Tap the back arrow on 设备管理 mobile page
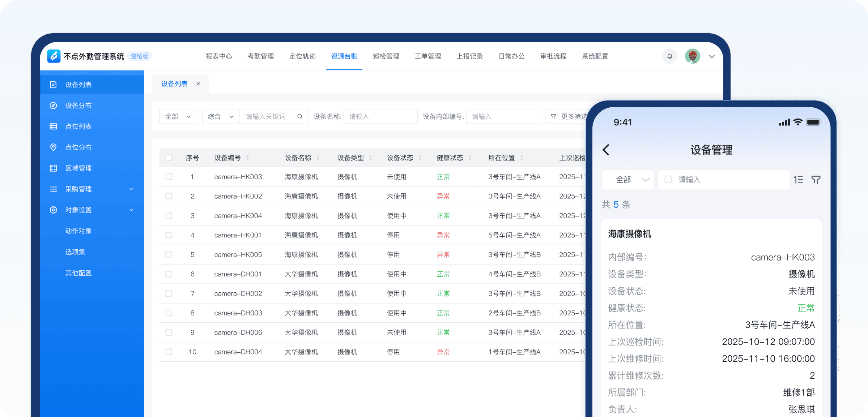This screenshot has width=868, height=417. [606, 150]
